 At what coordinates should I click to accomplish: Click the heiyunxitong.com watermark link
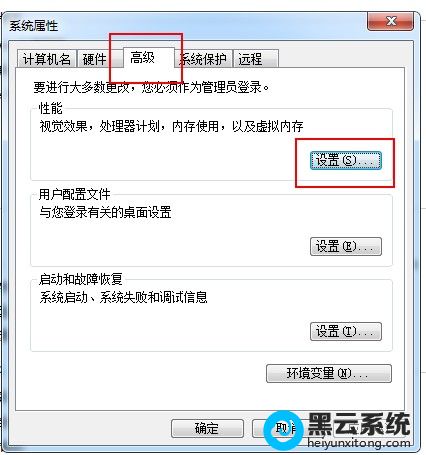[359, 444]
